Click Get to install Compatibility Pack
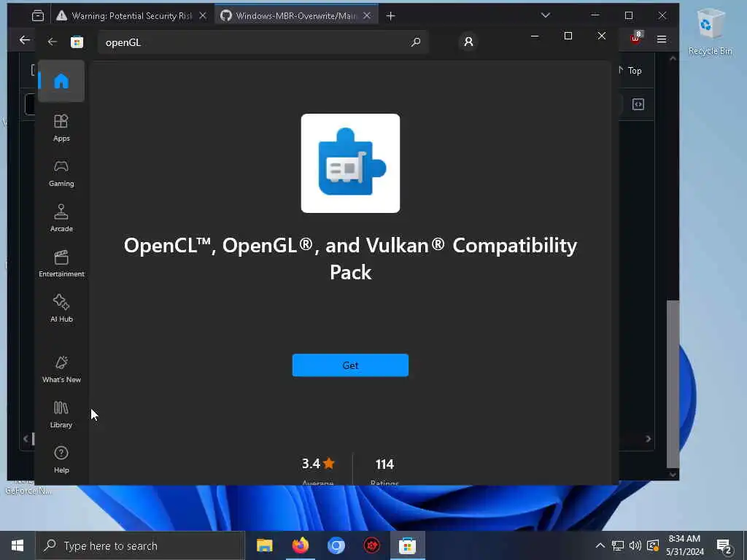The height and width of the screenshot is (560, 747). (x=350, y=365)
